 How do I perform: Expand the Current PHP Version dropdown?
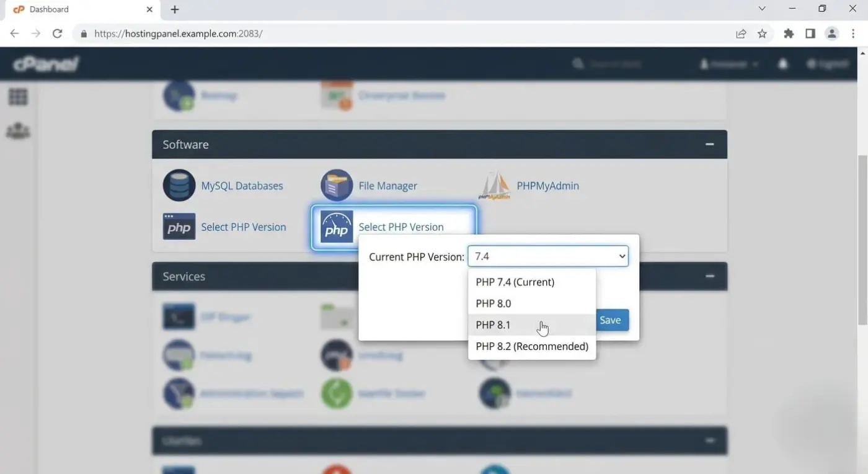[x=548, y=256]
